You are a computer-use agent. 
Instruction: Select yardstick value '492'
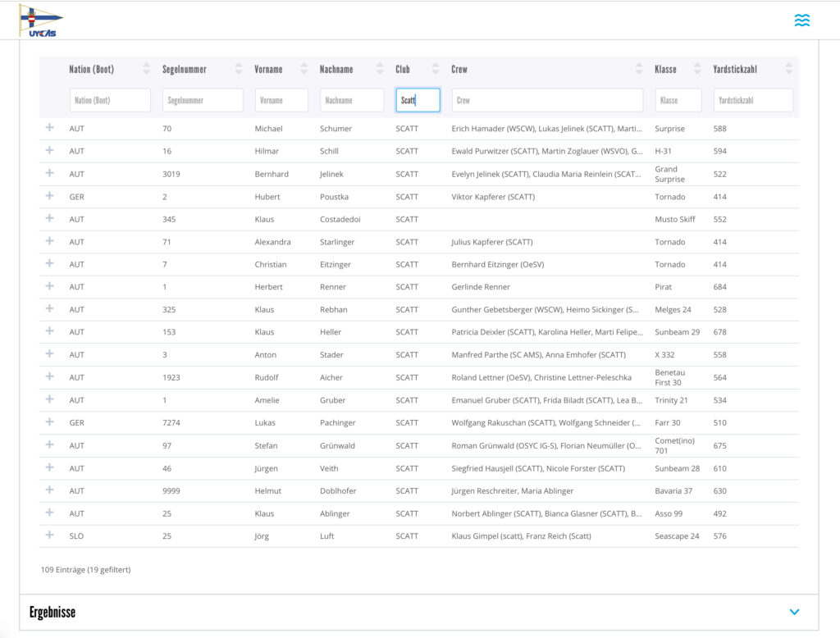pos(720,513)
